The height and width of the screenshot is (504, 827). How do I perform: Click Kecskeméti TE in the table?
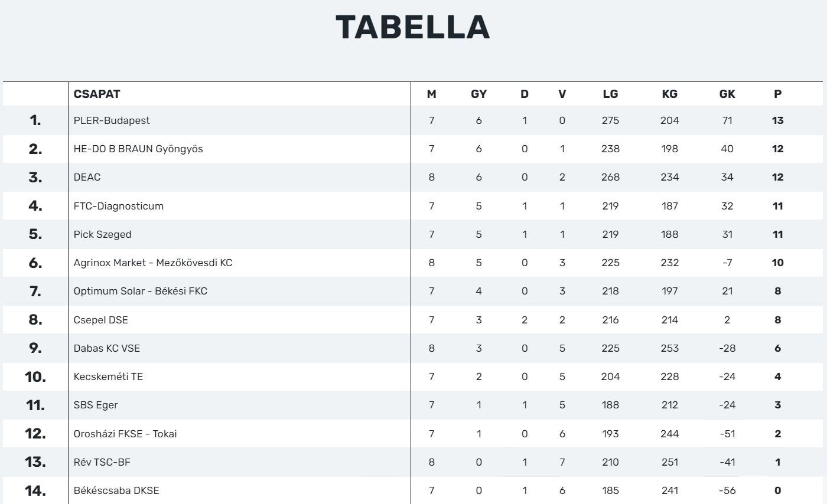[108, 377]
